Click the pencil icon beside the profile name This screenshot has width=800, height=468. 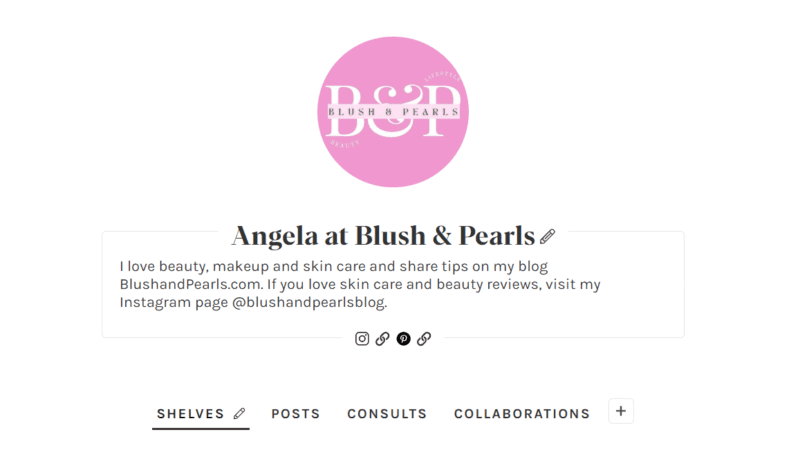coord(547,236)
